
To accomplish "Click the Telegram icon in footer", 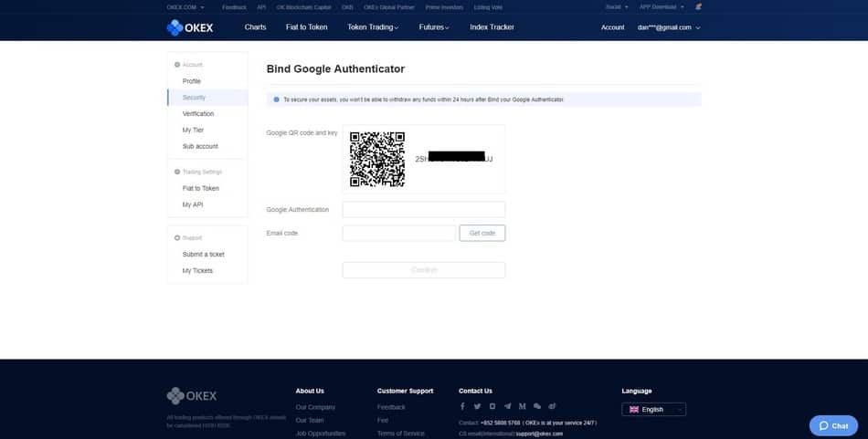I will click(x=507, y=406).
